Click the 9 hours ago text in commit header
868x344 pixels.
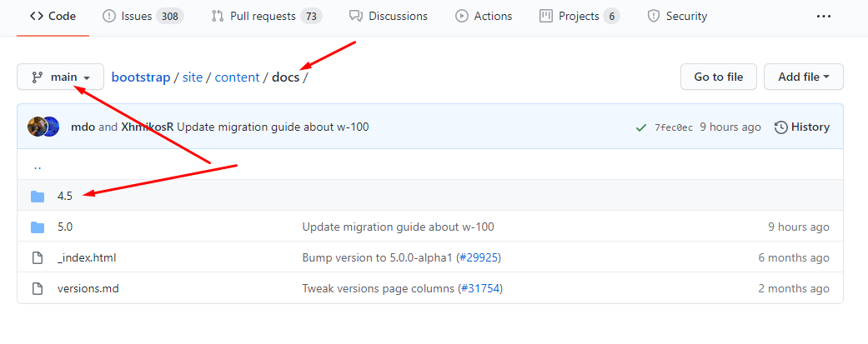(730, 127)
